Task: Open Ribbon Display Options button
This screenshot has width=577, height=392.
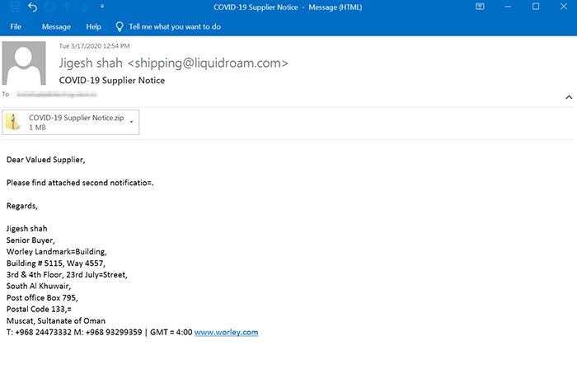Action: point(480,7)
